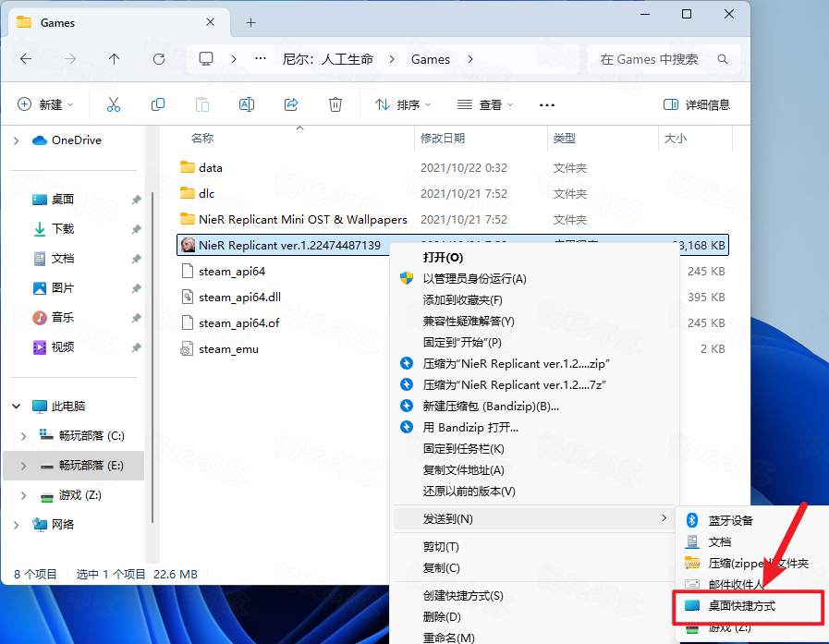Go up one folder level
This screenshot has height=644, width=829.
point(115,59)
